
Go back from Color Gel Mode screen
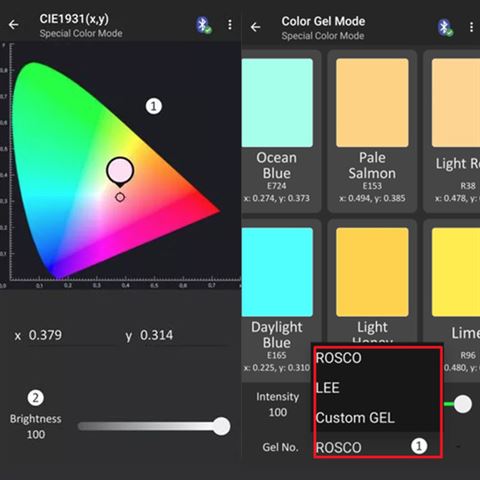[x=255, y=27]
